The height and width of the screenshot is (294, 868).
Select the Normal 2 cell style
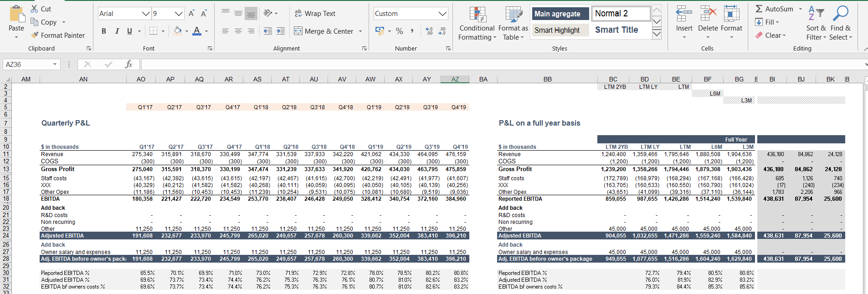621,13
